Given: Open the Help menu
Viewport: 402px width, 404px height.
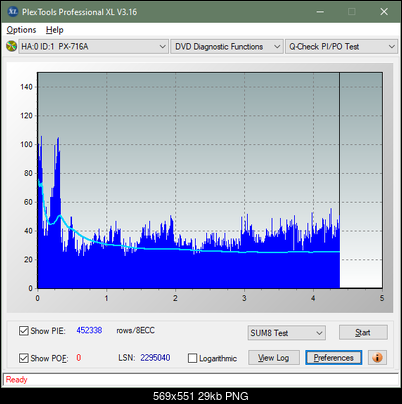Looking at the screenshot, I should coord(55,30).
